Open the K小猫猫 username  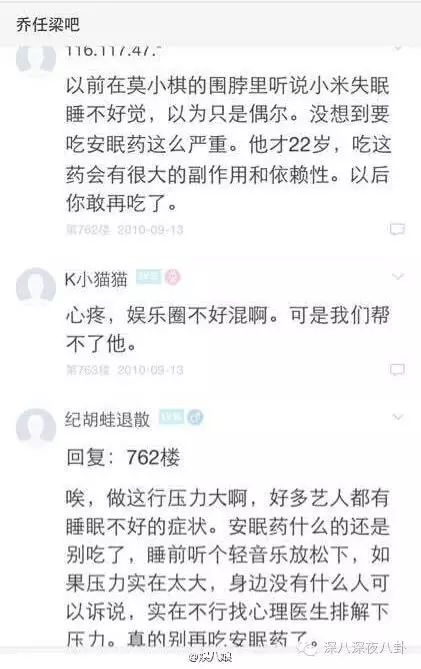[x=96, y=279]
